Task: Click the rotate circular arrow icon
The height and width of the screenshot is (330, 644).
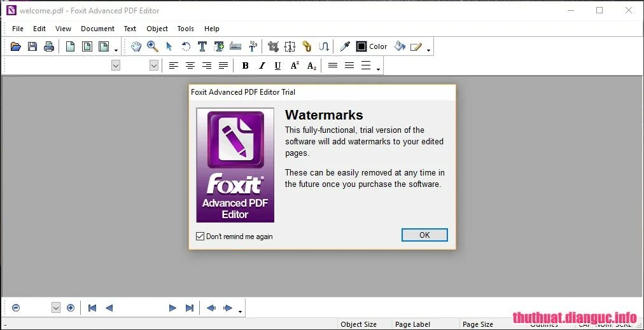Action: pyautogui.click(x=186, y=46)
